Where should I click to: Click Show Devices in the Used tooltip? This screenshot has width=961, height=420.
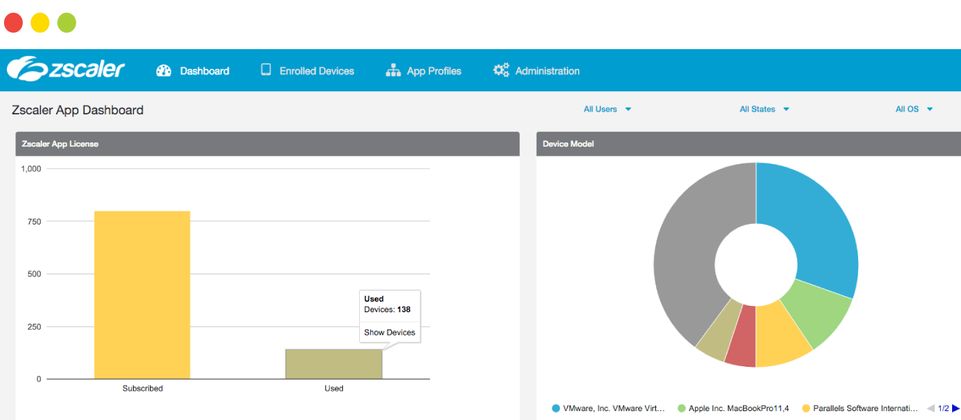[390, 332]
